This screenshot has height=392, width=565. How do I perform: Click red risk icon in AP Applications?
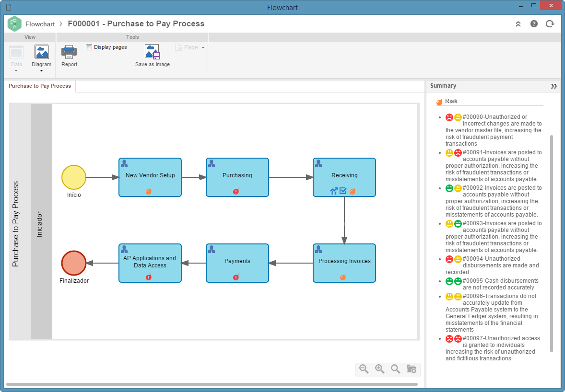(149, 277)
